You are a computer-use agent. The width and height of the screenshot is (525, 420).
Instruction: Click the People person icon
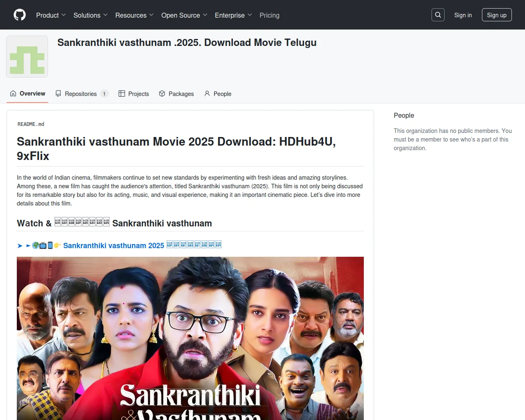coord(207,94)
